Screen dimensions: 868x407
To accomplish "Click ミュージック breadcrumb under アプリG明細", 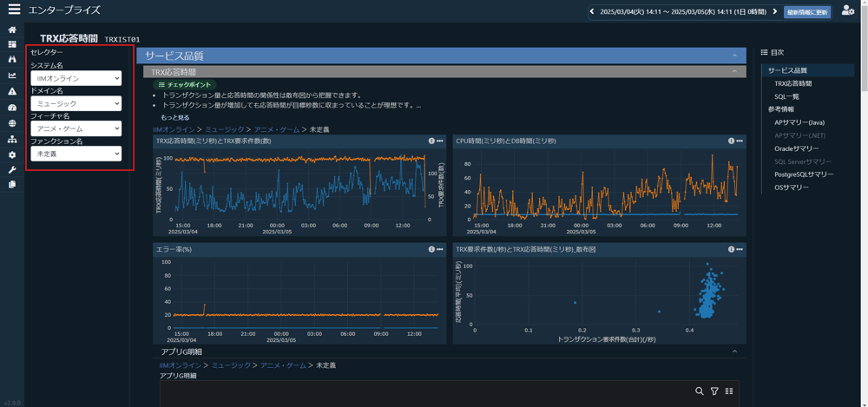I will click(231, 365).
